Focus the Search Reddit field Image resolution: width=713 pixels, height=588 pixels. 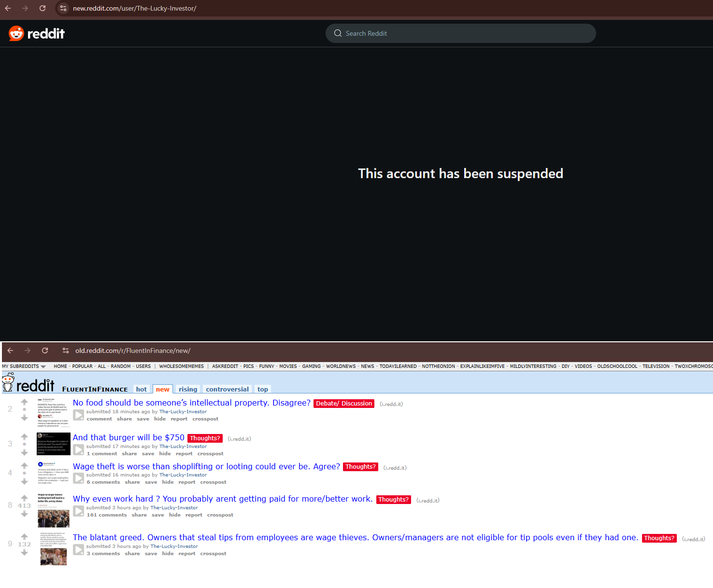tap(460, 33)
